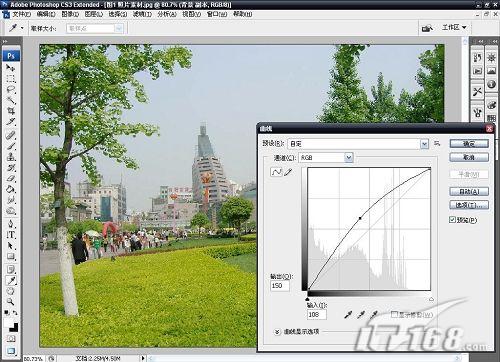Open the 通道(C) RGB channel dropdown

(326, 157)
